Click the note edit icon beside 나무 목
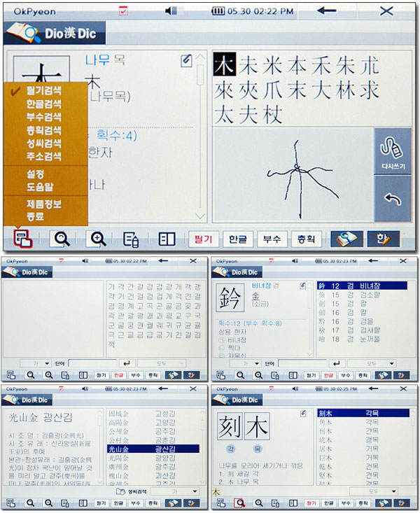The image size is (420, 513). click(185, 61)
